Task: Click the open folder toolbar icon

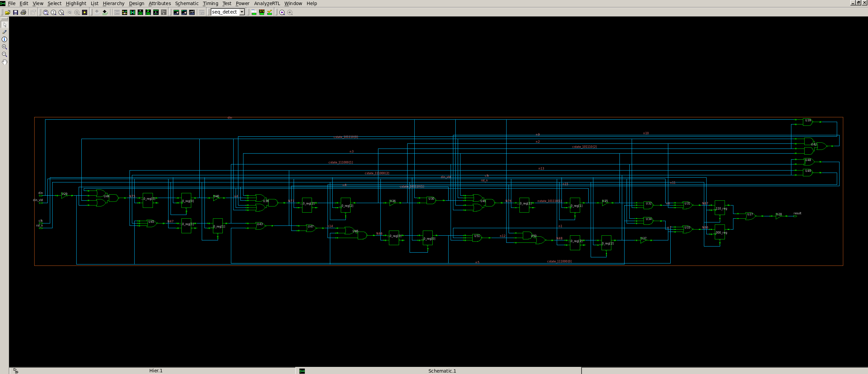Action: pyautogui.click(x=7, y=12)
